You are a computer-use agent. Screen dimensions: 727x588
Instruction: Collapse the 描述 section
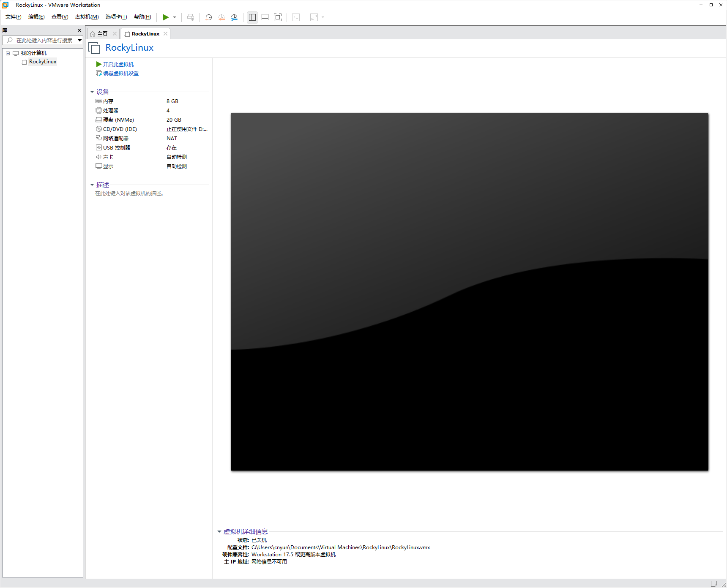(92, 185)
